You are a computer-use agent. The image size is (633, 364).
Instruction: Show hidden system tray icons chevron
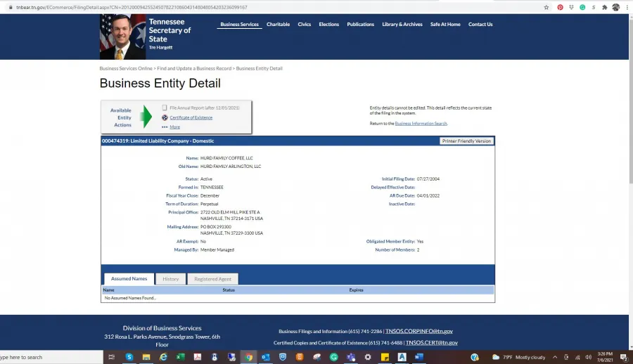click(555, 357)
